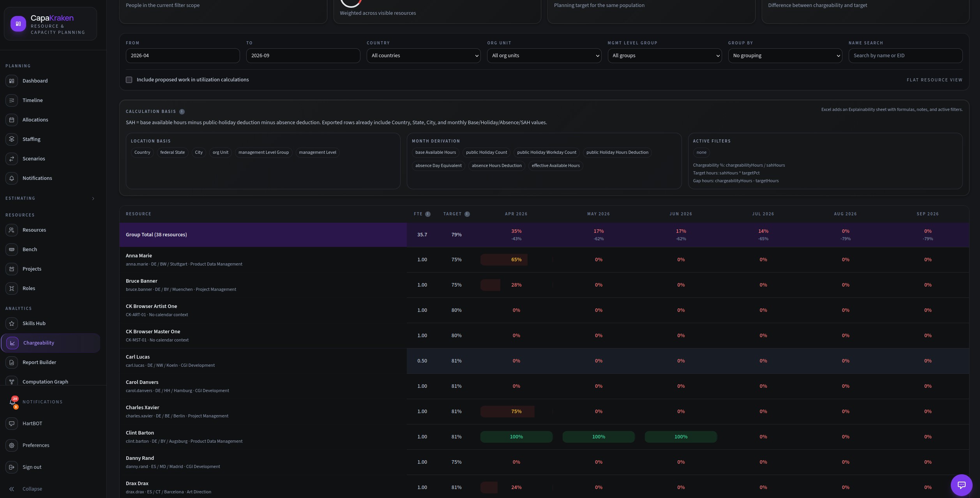Open Scenarios via its swap-arrows icon
The image size is (980, 498).
click(x=12, y=159)
